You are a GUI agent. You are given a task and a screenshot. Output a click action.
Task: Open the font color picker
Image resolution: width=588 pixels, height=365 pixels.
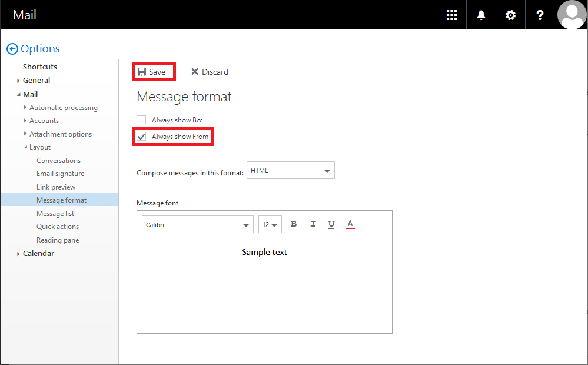pyautogui.click(x=350, y=224)
